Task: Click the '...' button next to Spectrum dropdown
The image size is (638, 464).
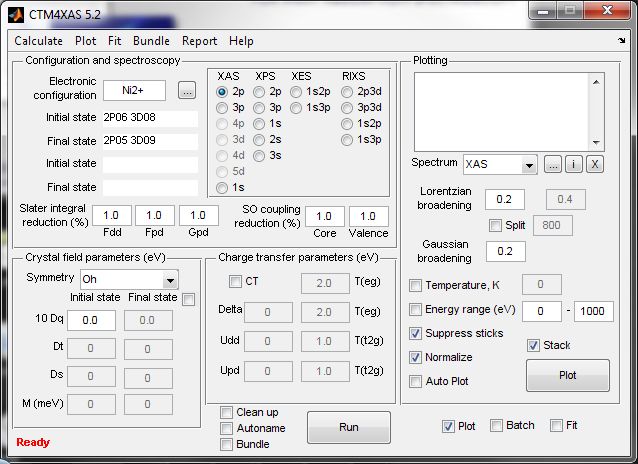Action: (x=553, y=164)
